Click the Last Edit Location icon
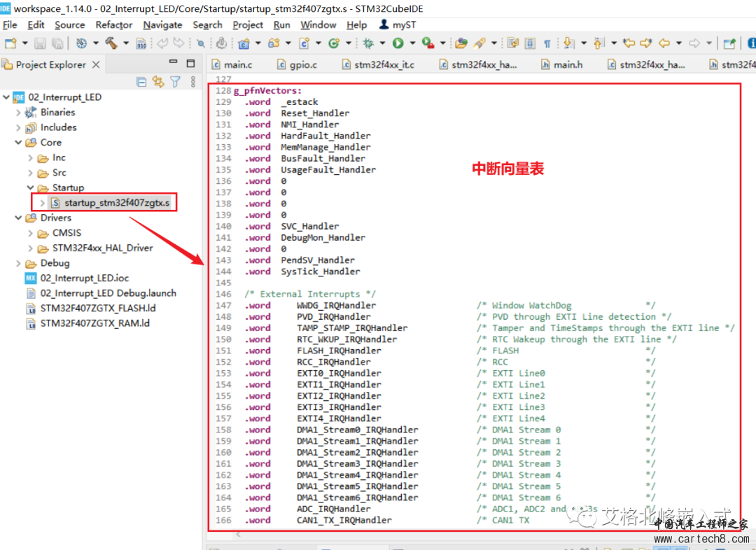 pyautogui.click(x=629, y=43)
